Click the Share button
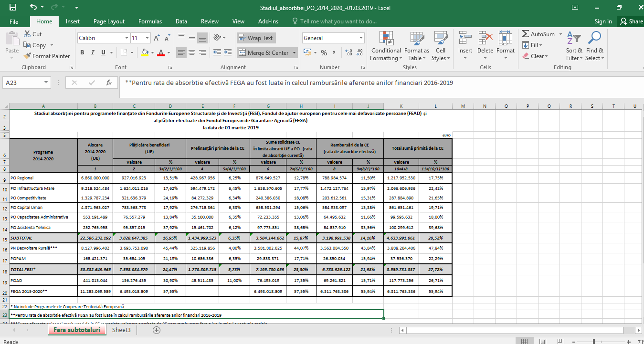The image size is (644, 344). pyautogui.click(x=631, y=21)
